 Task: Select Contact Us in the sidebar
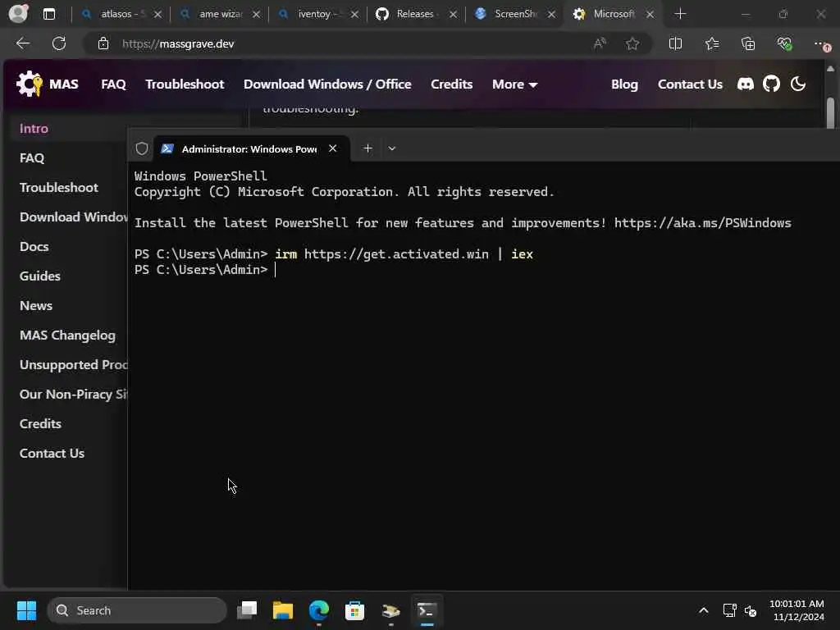point(52,453)
